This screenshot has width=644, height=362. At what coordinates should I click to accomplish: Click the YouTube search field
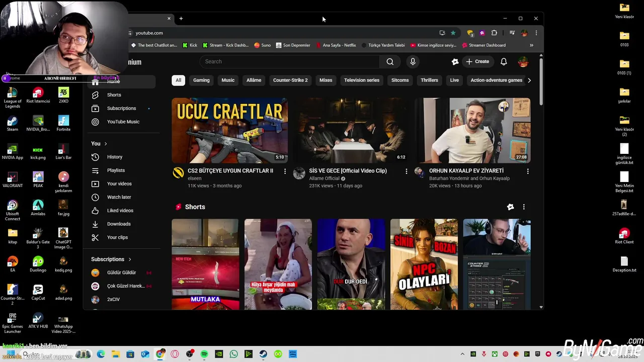289,61
